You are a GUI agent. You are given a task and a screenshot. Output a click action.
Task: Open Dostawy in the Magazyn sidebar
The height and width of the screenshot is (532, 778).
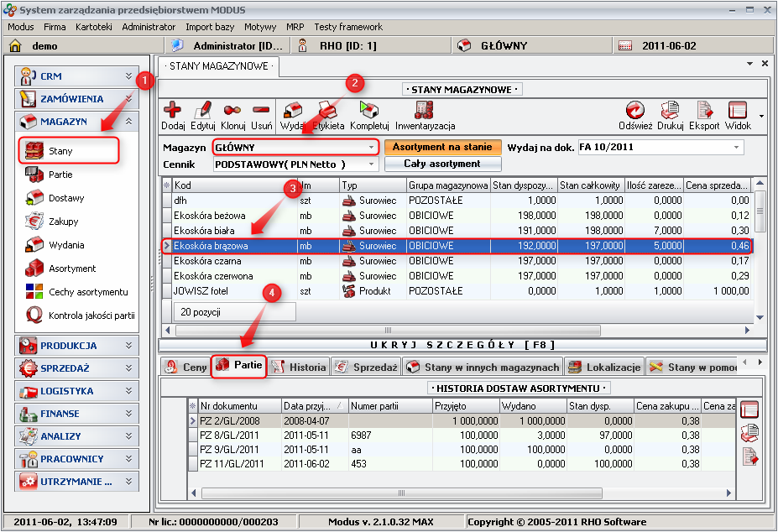[65, 198]
